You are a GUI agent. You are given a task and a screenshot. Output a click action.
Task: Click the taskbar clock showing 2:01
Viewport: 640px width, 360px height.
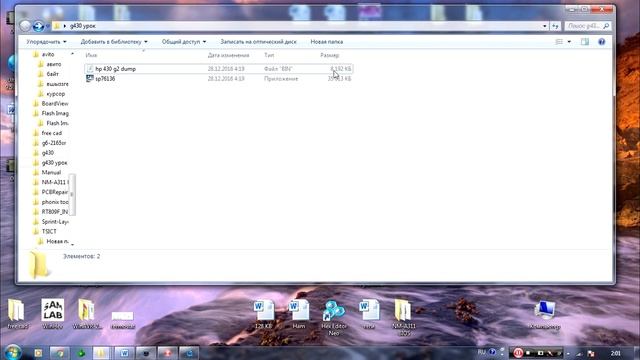click(x=616, y=353)
